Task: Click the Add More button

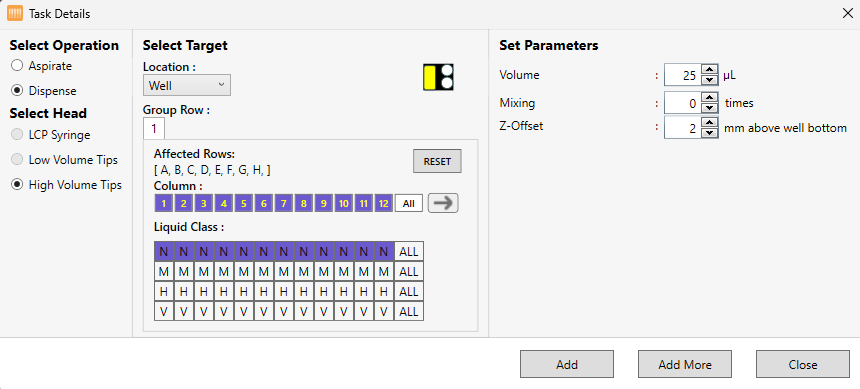Action: tap(684, 364)
